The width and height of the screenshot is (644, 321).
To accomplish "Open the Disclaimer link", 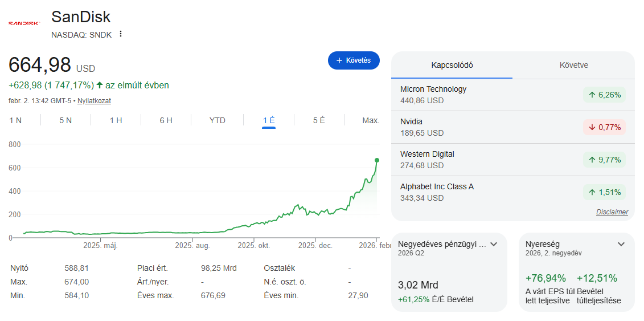I will [x=612, y=212].
